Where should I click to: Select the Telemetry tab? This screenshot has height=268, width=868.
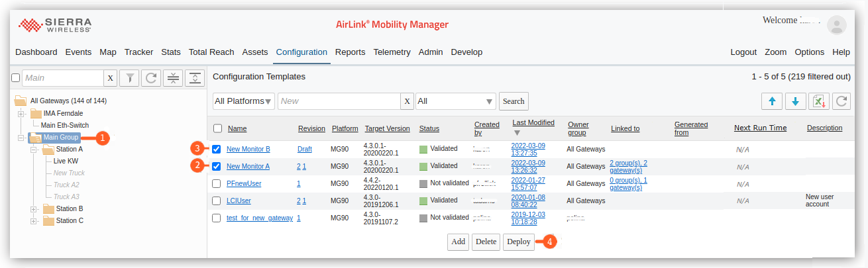392,52
